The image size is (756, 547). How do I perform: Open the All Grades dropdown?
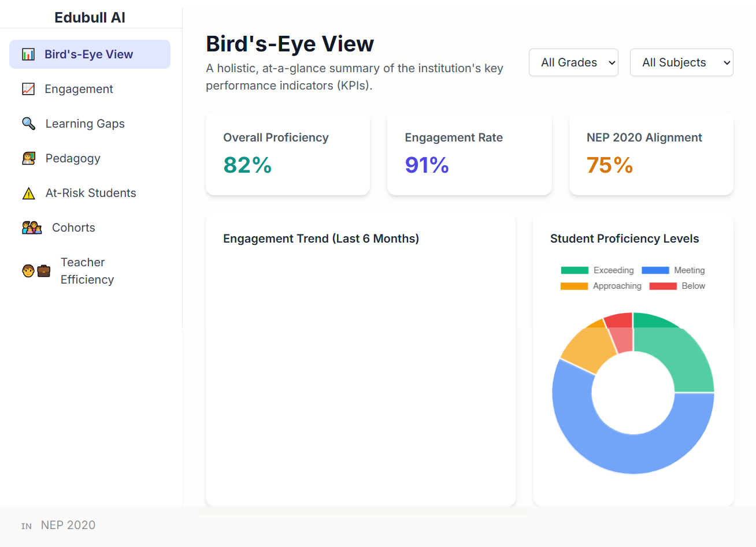(573, 62)
